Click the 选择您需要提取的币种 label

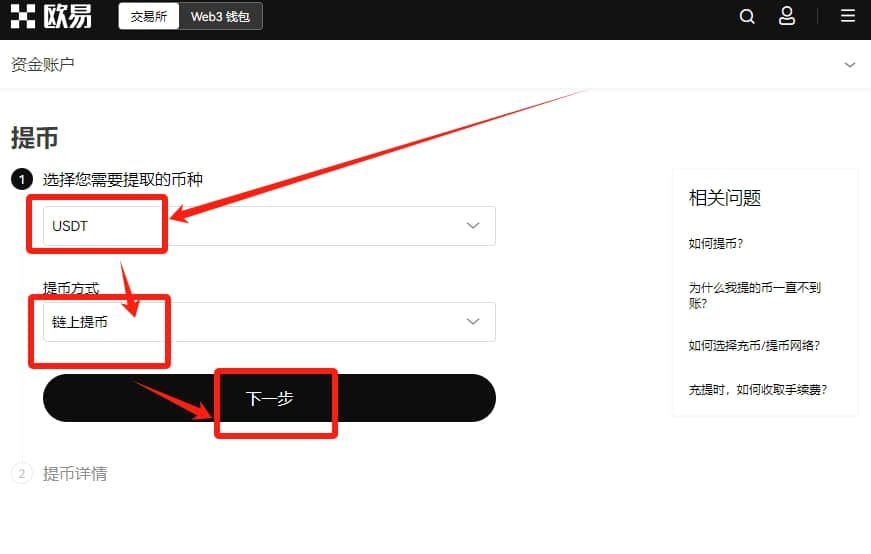pyautogui.click(x=123, y=179)
